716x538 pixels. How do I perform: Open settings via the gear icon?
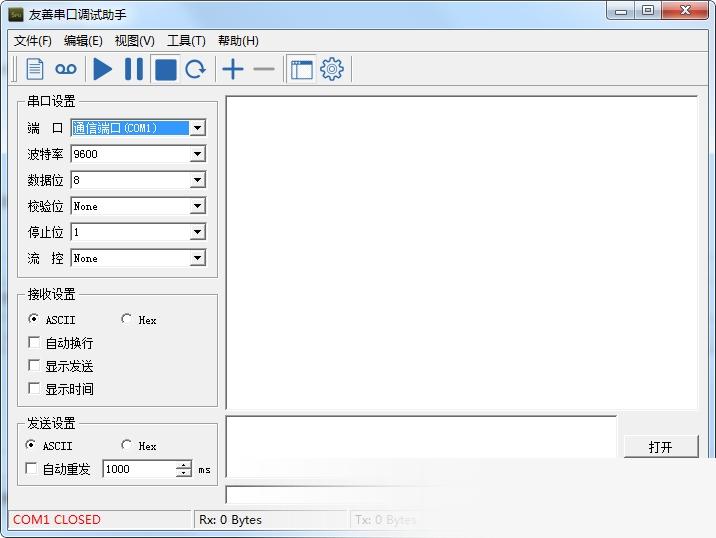332,69
